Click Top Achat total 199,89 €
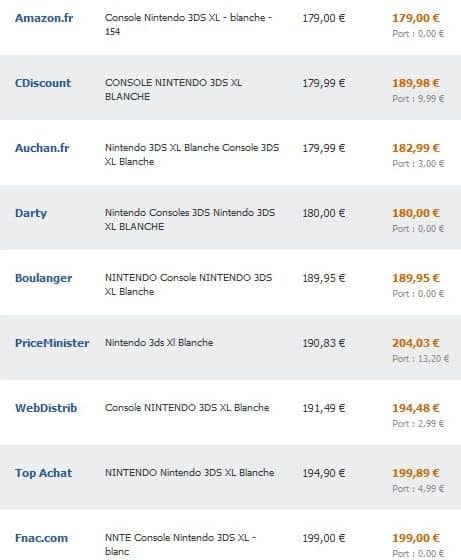461x560 pixels. pos(416,473)
